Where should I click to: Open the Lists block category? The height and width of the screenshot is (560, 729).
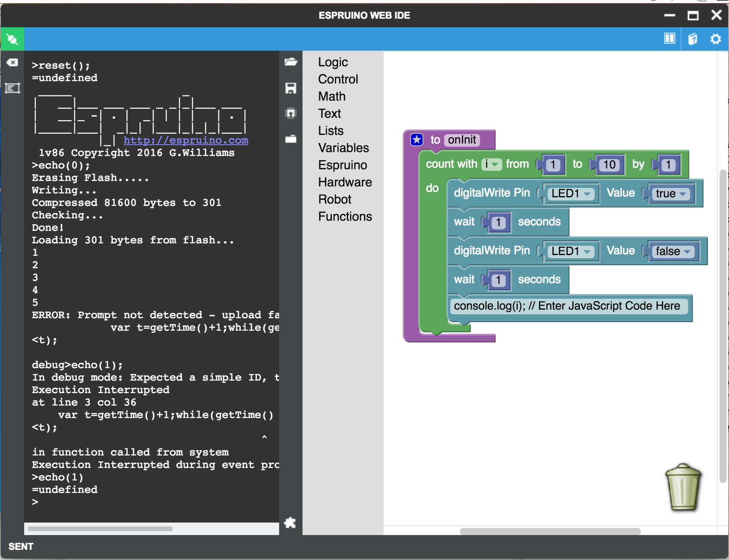pyautogui.click(x=331, y=131)
